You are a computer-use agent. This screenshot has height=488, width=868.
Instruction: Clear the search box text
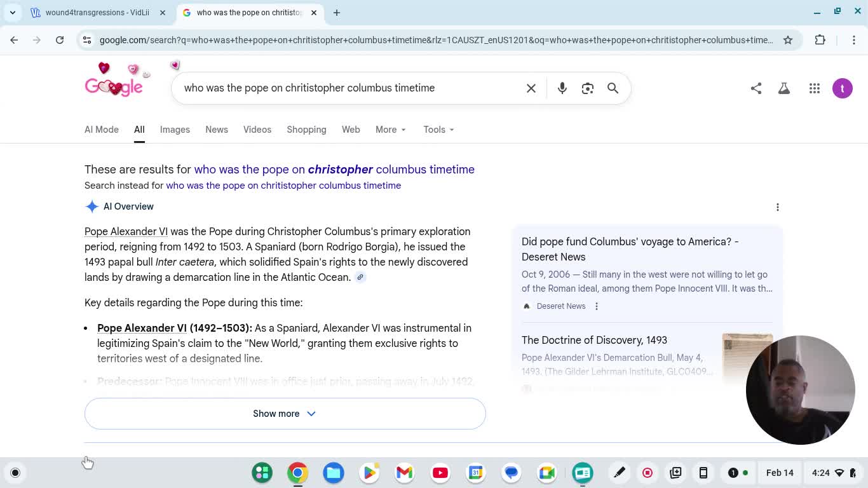click(531, 88)
